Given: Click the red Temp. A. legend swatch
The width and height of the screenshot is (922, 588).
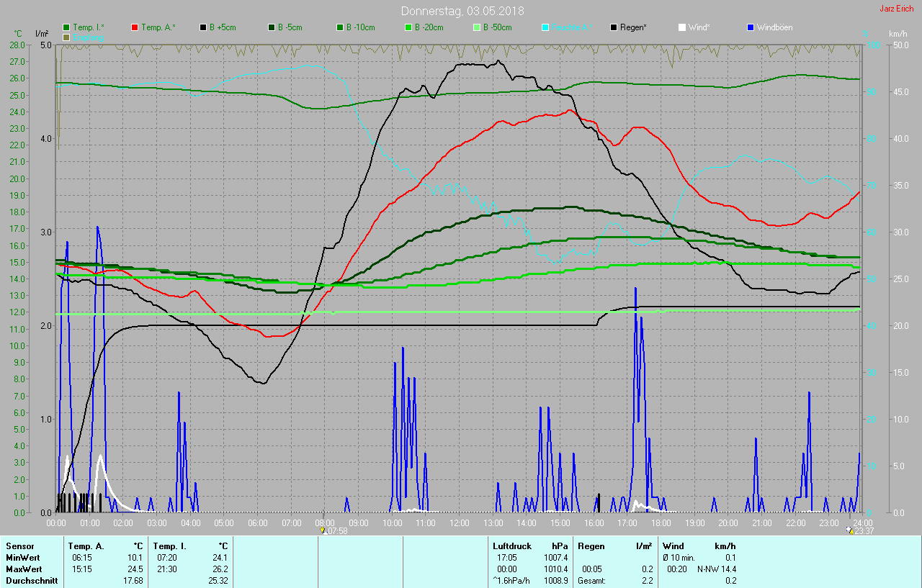Looking at the screenshot, I should 135,27.
